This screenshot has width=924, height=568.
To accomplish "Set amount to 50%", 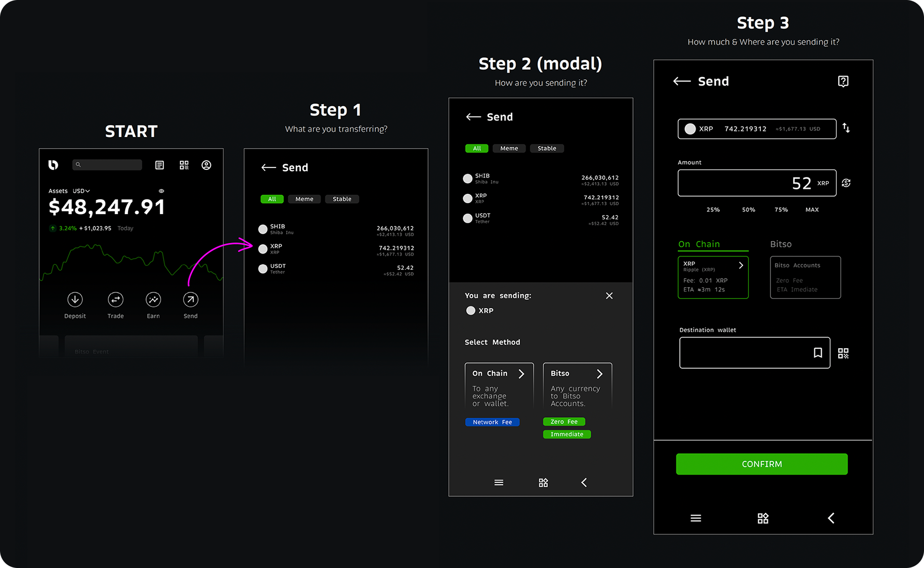I will [748, 210].
